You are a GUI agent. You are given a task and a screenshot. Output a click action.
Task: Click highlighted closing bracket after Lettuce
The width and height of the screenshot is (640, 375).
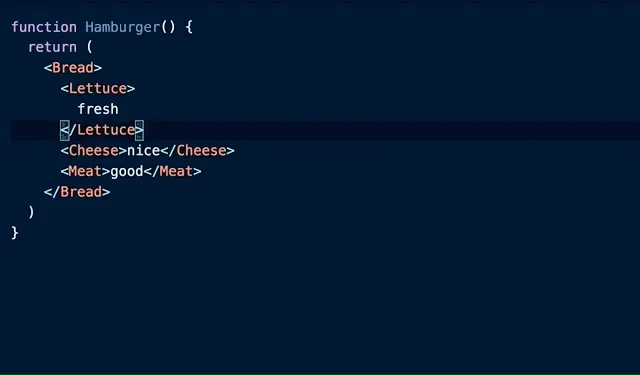point(139,130)
